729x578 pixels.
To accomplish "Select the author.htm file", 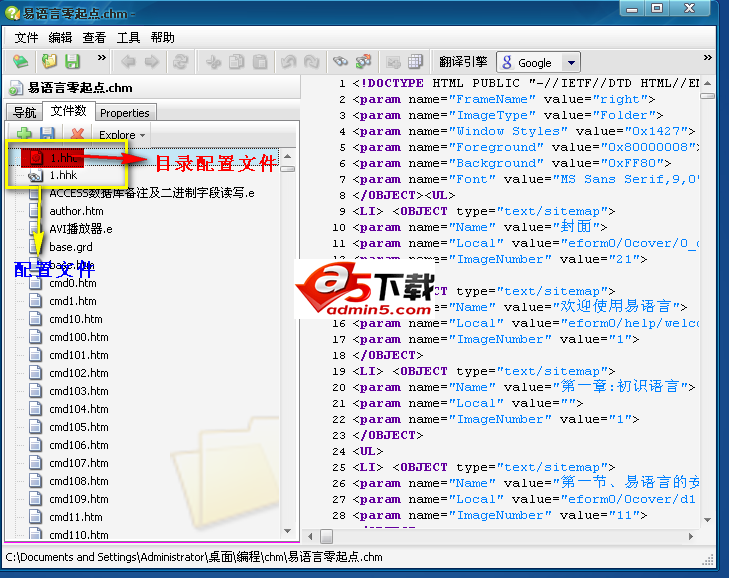I will [76, 211].
